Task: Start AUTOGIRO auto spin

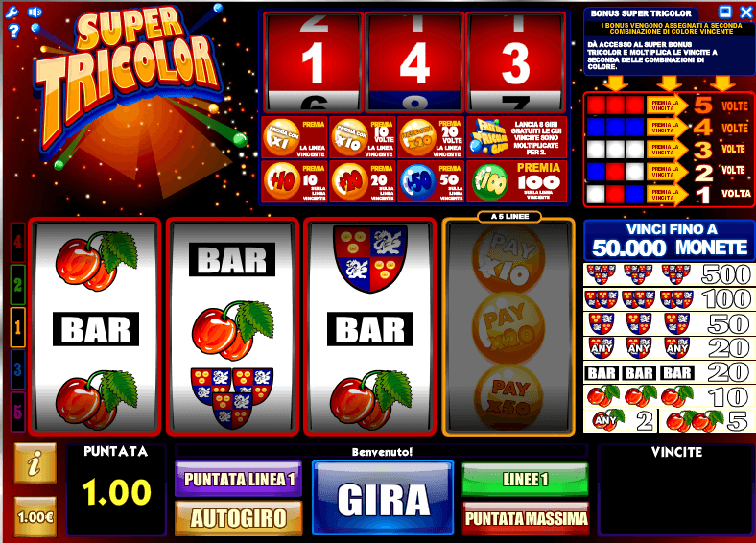Action: [x=239, y=518]
